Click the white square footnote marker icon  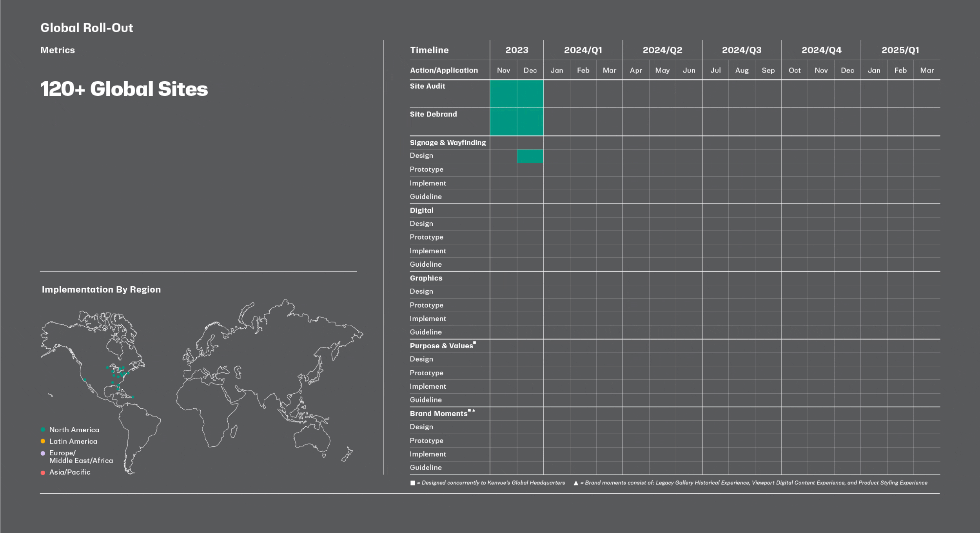click(412, 483)
